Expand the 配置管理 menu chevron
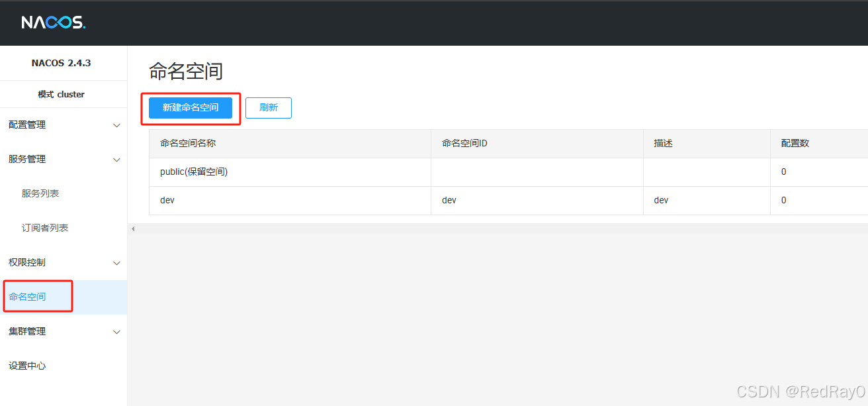Viewport: 868px width, 406px height. [117, 125]
